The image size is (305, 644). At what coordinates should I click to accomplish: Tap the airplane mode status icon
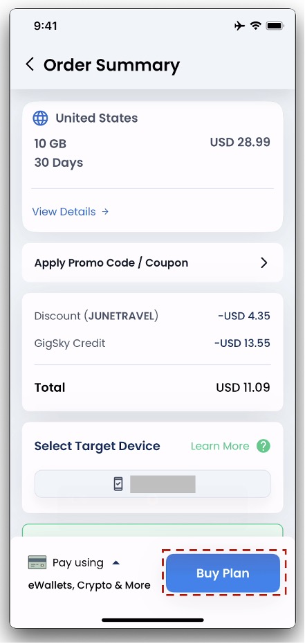[x=239, y=26]
